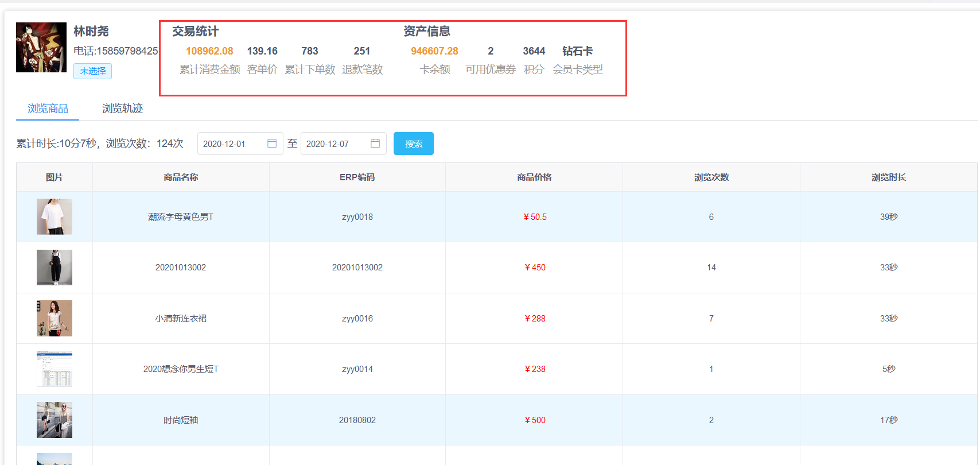Viewport: 980px width, 465px height.
Task: Click the orange 108962.08 total spending amount
Action: tap(209, 51)
